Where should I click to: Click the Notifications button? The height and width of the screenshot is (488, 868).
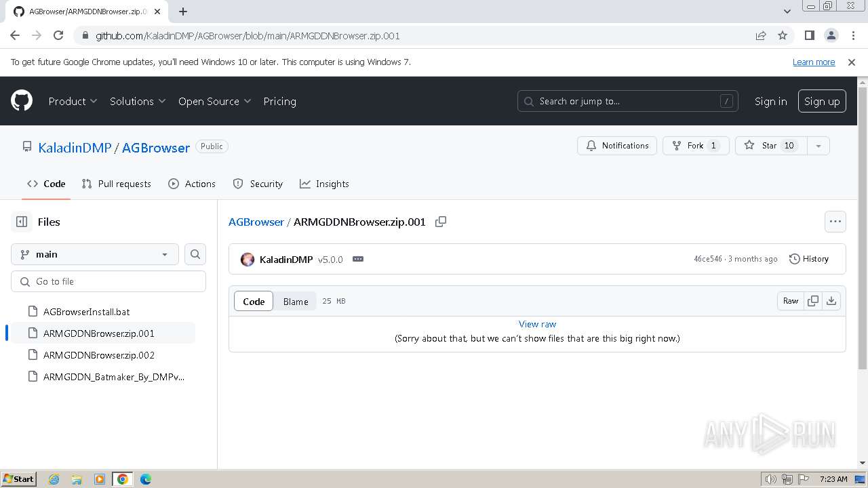[617, 146]
